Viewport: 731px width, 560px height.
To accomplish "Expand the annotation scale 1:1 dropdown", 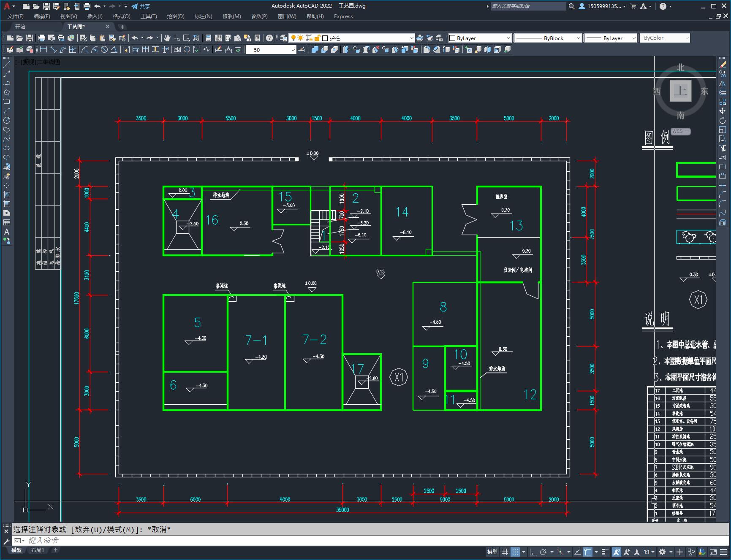I will click(649, 552).
